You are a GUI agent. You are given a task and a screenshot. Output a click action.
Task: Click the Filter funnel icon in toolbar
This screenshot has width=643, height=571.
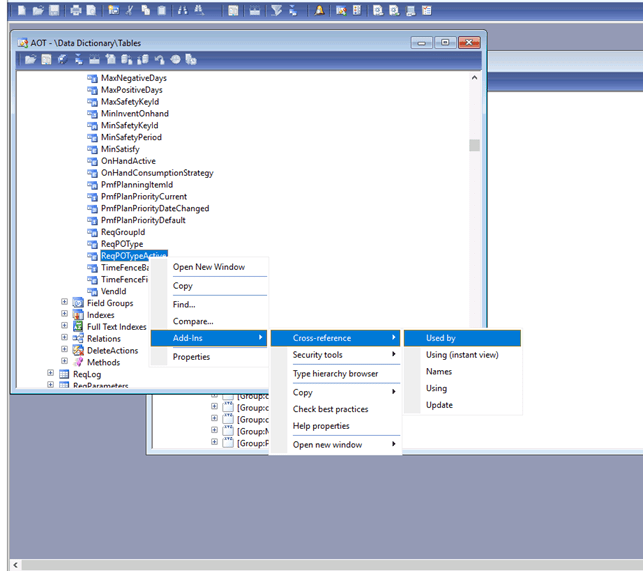276,10
